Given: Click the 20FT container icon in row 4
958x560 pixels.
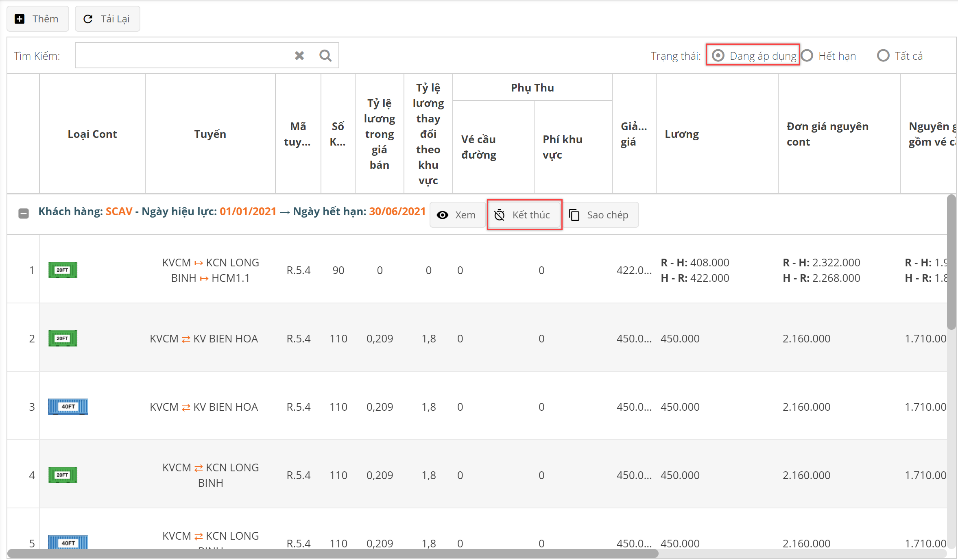Looking at the screenshot, I should [63, 475].
